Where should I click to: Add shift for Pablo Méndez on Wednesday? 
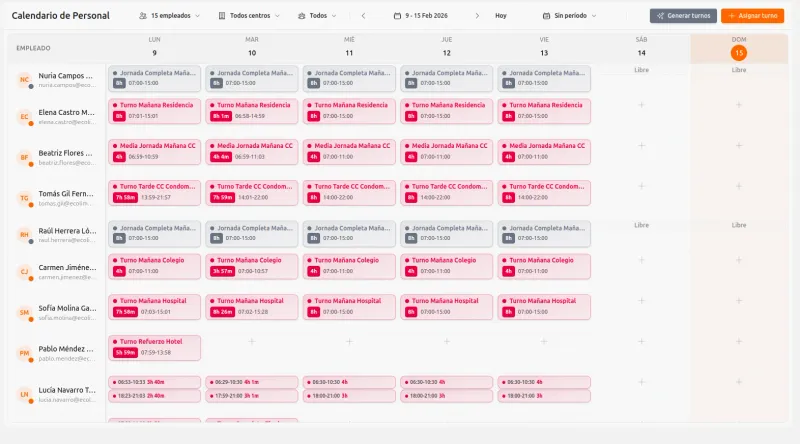point(349,341)
